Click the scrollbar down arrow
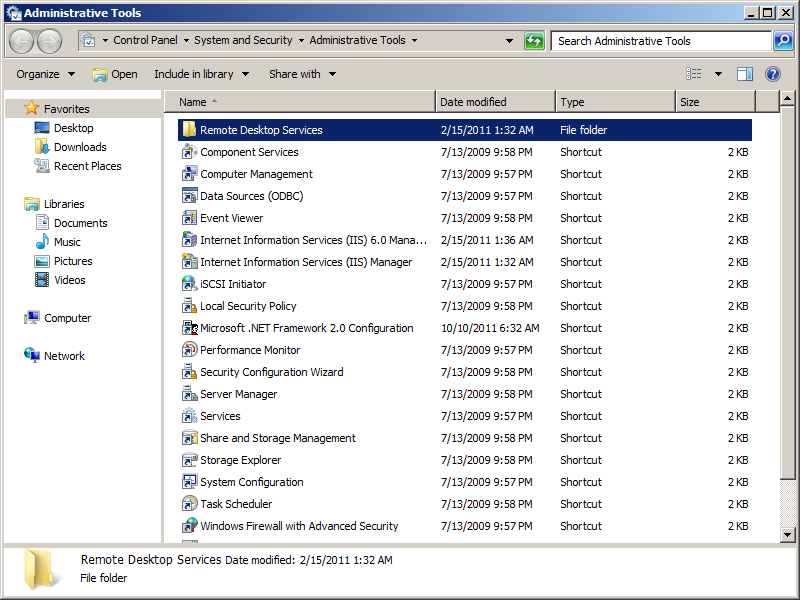Screen dimensions: 800x600 click(x=787, y=535)
